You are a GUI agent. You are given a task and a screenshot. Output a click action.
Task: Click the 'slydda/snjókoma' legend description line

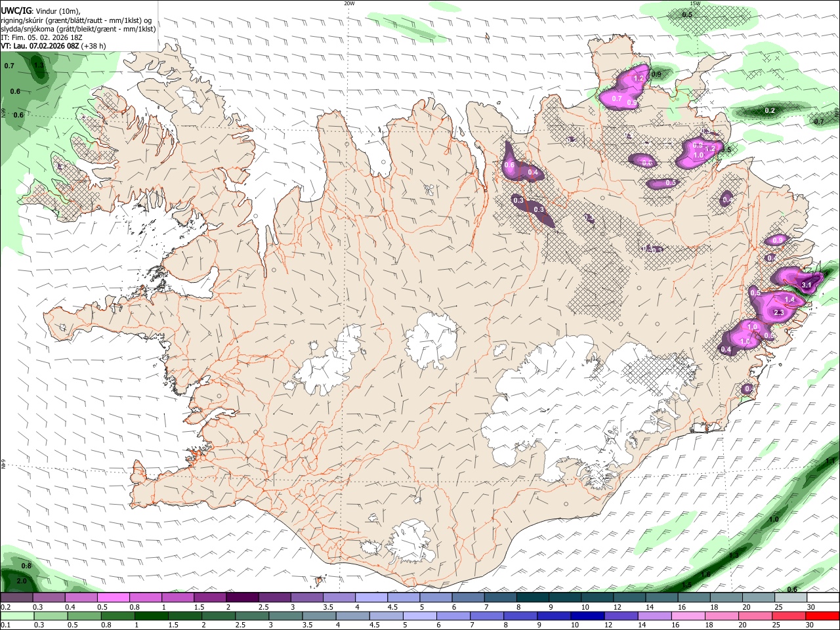(x=78, y=29)
